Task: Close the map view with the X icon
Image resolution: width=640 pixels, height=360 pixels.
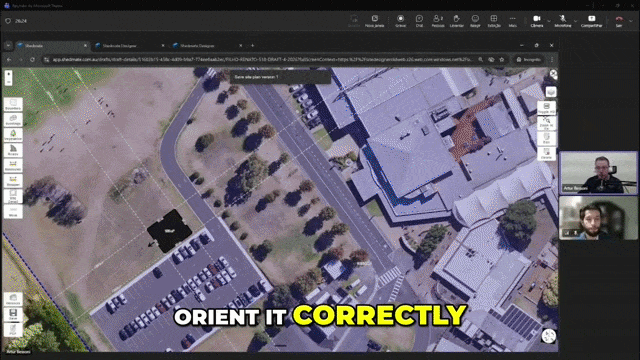Action: (553, 74)
